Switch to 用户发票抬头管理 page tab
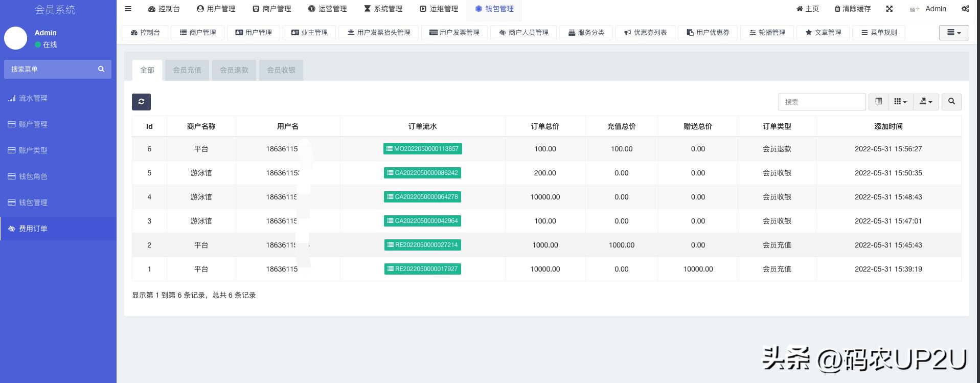 (x=379, y=32)
